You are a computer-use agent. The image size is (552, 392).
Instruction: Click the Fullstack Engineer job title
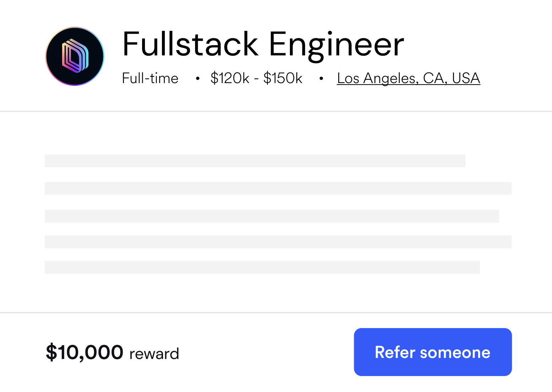[263, 44]
